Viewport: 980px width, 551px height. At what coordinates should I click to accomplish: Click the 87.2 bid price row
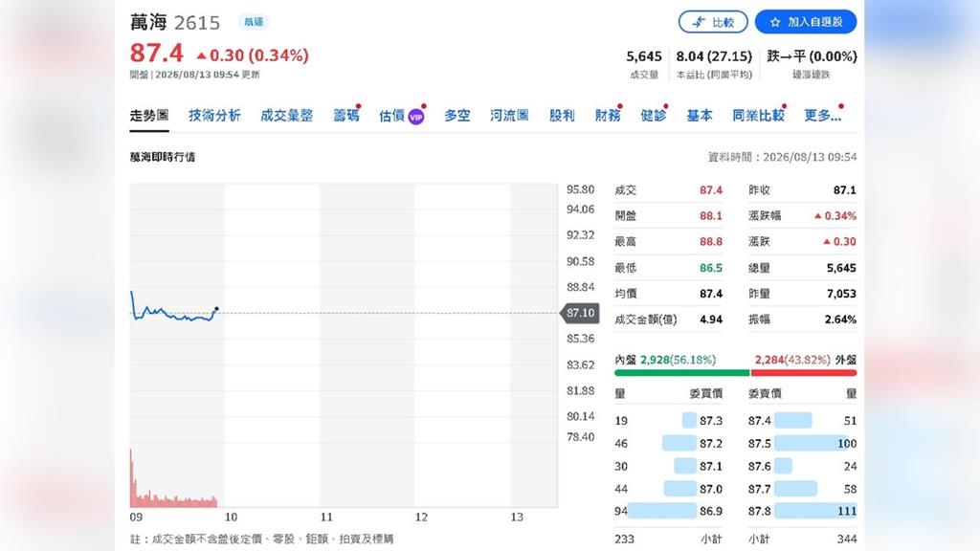pyautogui.click(x=669, y=444)
